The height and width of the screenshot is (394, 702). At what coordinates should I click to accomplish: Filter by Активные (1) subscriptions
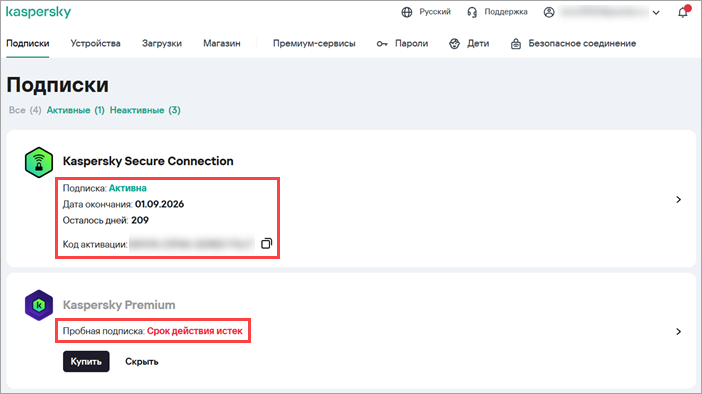click(x=76, y=110)
